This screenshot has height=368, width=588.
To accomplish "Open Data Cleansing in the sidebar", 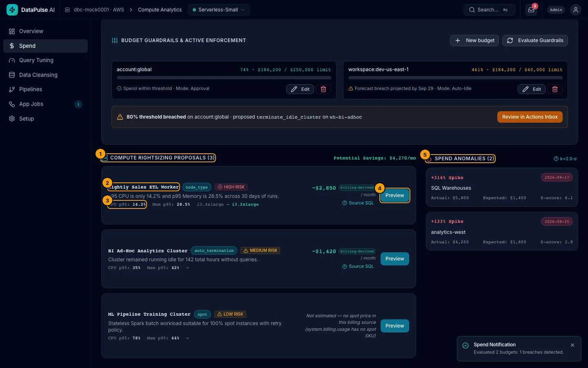I will point(45,75).
